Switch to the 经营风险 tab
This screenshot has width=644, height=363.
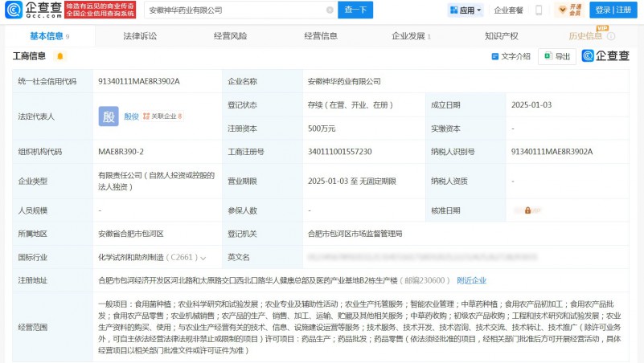(231, 36)
